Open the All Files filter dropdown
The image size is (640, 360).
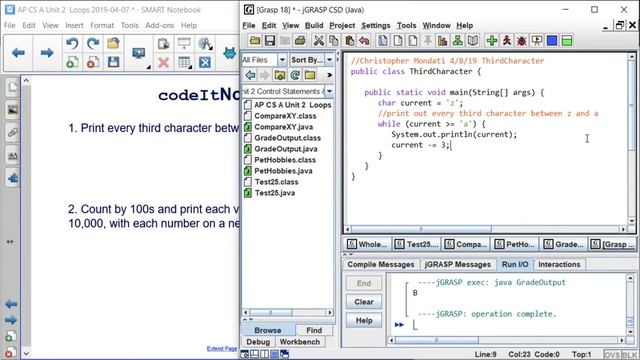pyautogui.click(x=282, y=60)
